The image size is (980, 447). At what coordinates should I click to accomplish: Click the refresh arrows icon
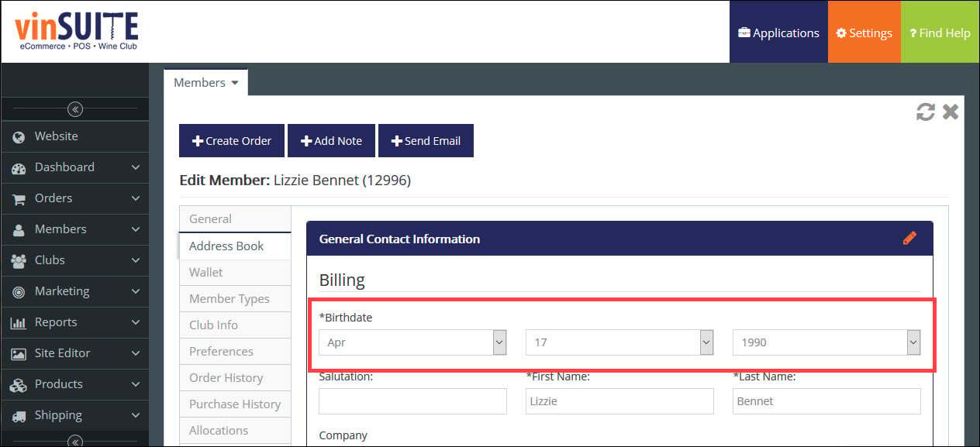point(926,112)
